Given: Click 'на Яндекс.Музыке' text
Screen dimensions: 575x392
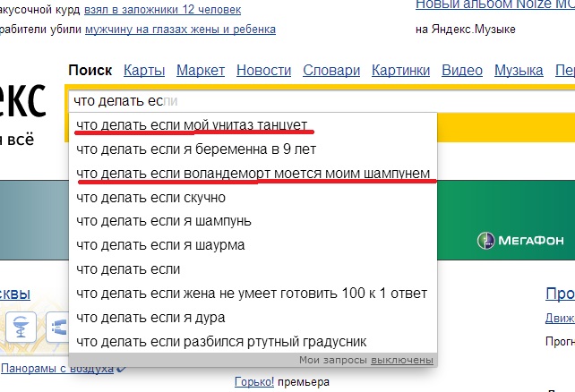Looking at the screenshot, I should click(466, 29).
